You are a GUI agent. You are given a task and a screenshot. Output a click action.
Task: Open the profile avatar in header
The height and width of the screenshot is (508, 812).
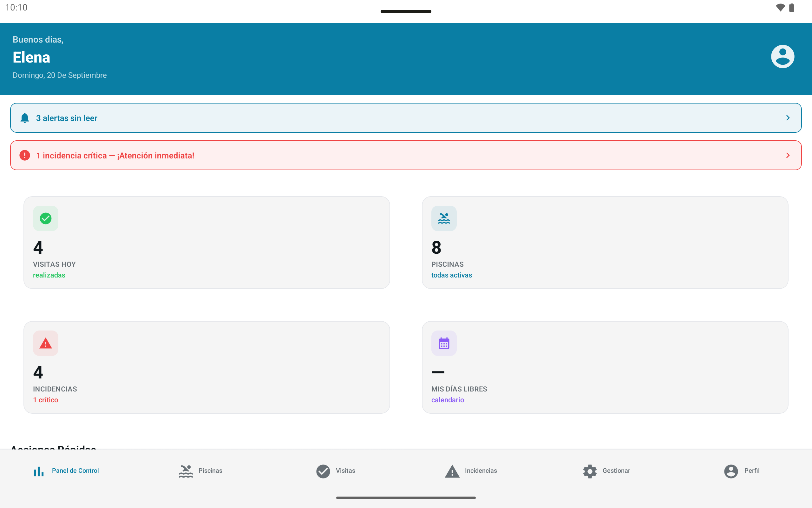(783, 57)
